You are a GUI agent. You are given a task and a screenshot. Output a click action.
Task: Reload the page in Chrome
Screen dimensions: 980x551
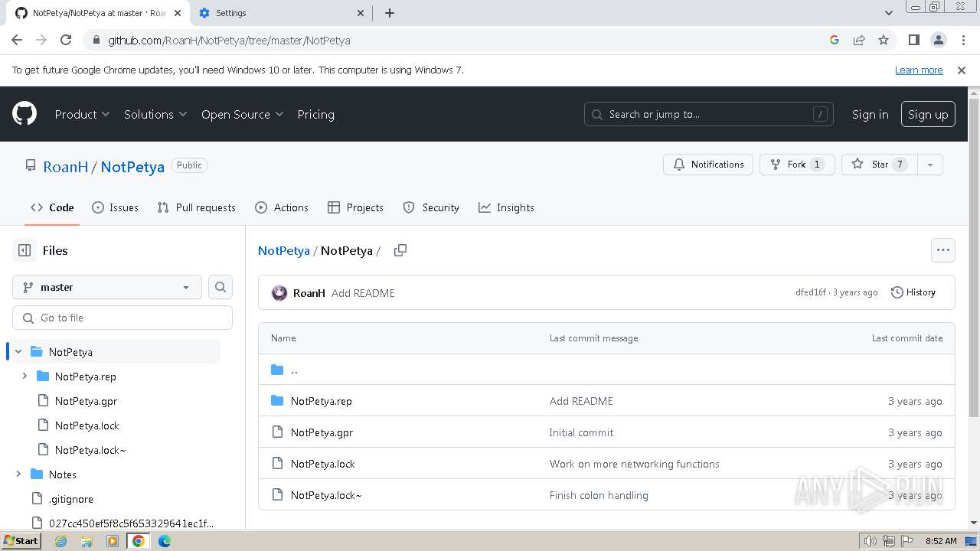tap(66, 40)
